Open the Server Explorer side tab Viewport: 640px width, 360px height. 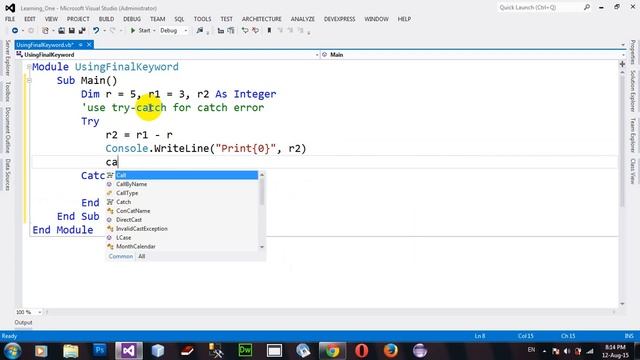[7, 58]
